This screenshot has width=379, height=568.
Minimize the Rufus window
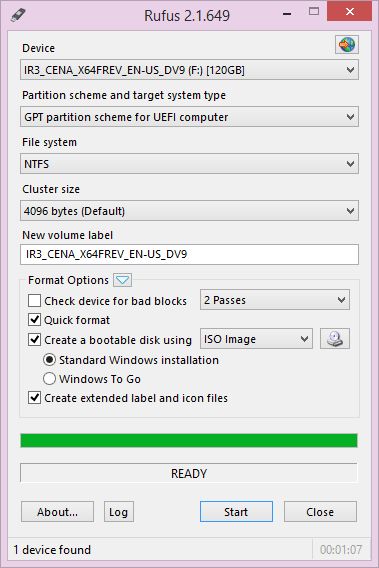tap(287, 14)
